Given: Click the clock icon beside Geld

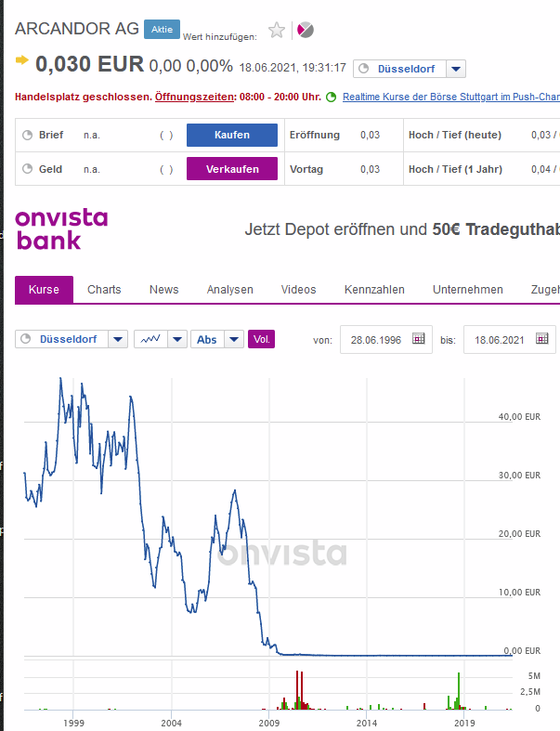Looking at the screenshot, I should (28, 169).
